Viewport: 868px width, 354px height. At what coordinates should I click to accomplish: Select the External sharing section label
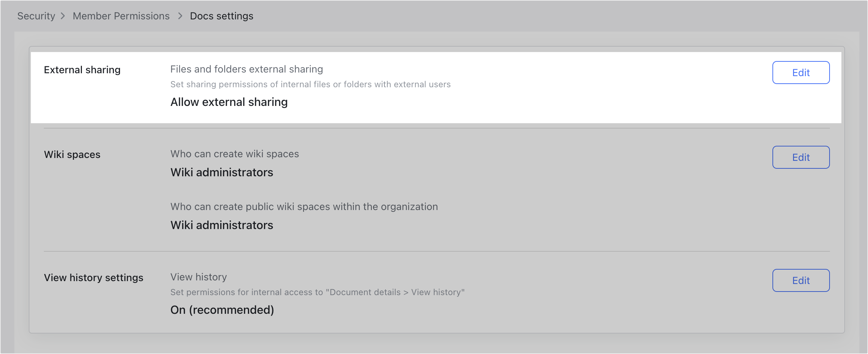click(82, 70)
